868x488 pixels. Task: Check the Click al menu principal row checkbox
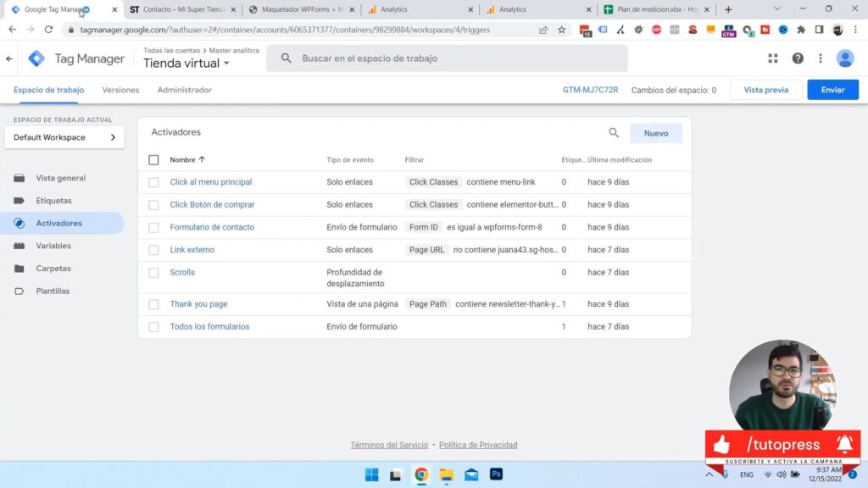click(x=153, y=182)
